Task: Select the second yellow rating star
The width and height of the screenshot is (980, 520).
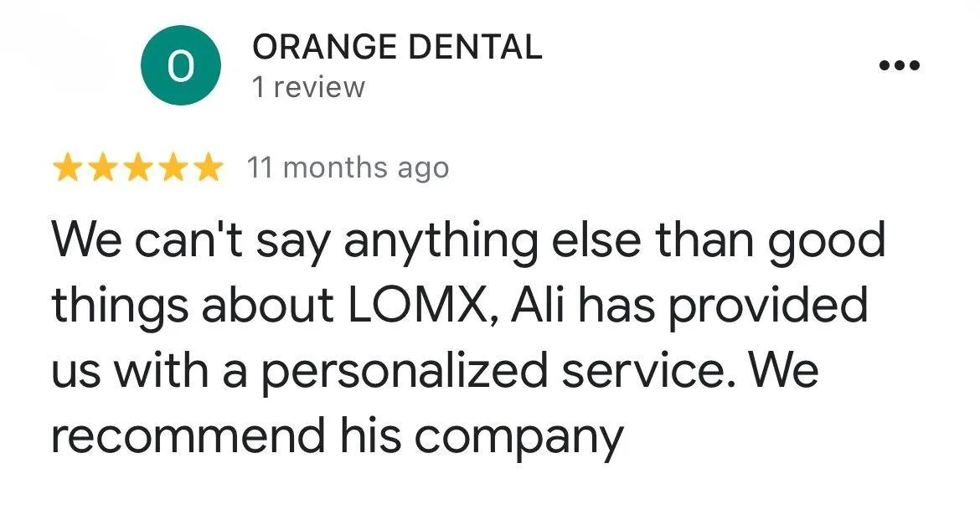Action: 103,168
